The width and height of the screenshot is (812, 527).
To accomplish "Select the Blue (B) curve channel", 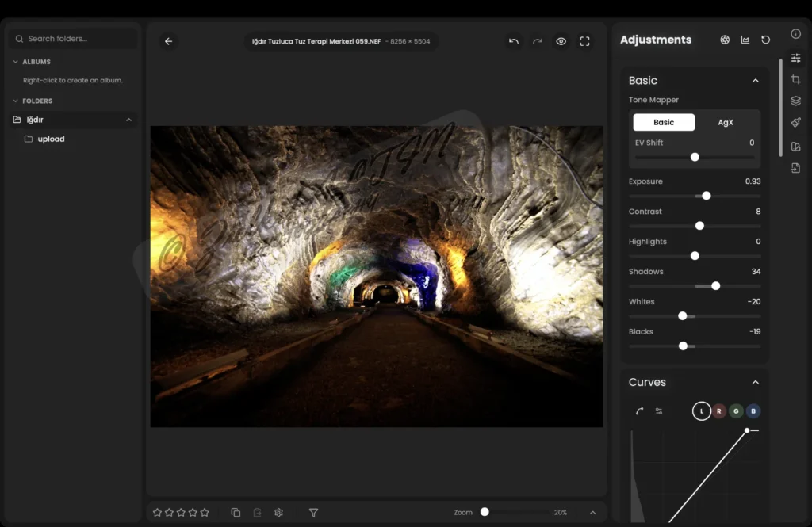I will (x=753, y=411).
